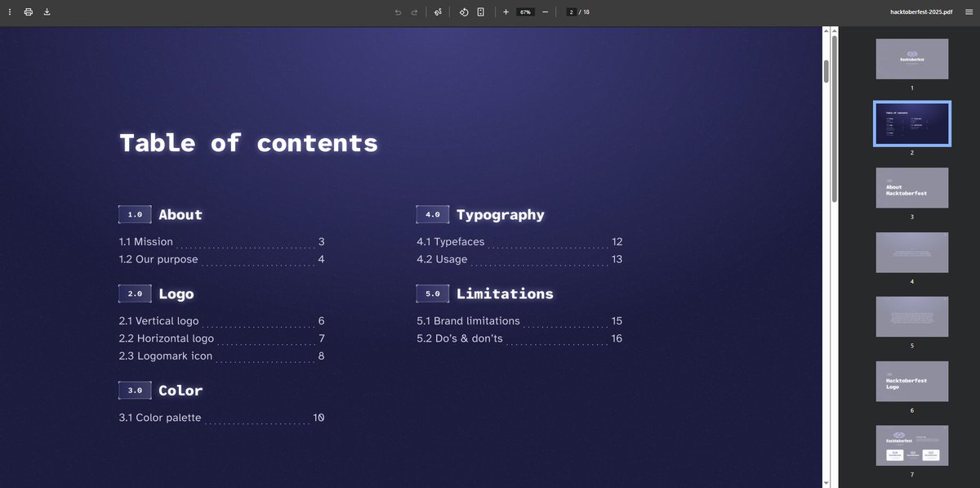Click the "Color" section heading

[180, 391]
